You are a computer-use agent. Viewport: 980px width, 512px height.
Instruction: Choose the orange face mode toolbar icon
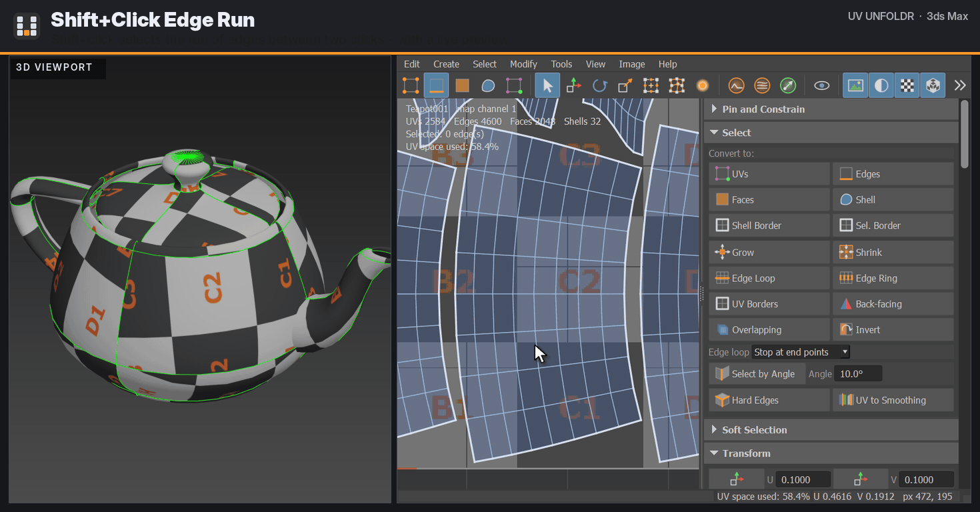[462, 85]
